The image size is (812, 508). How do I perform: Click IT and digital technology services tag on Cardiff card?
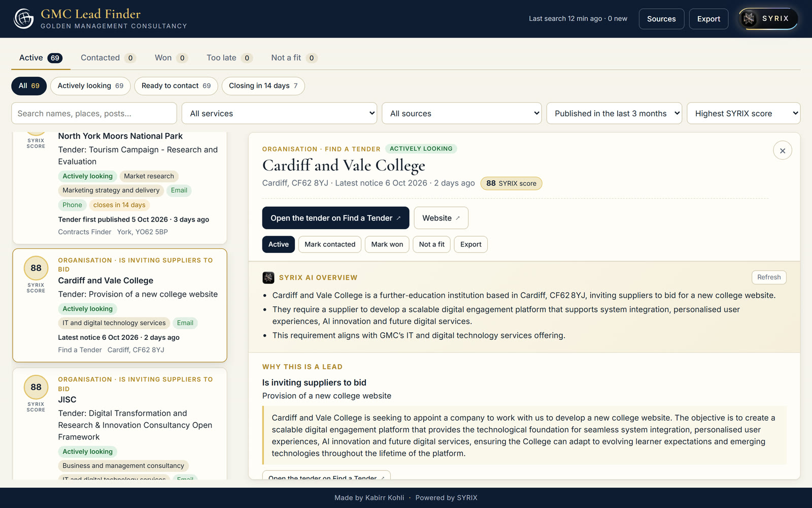pos(114,323)
